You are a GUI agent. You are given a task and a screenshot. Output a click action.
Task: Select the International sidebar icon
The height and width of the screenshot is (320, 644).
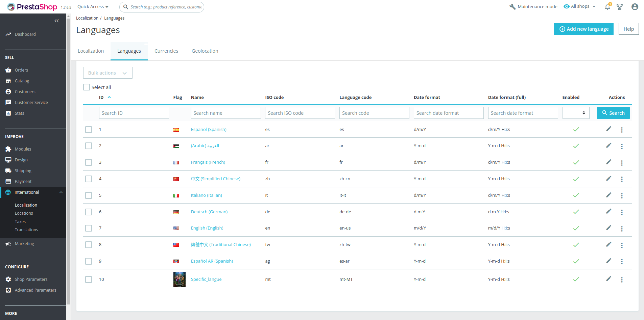click(x=8, y=192)
